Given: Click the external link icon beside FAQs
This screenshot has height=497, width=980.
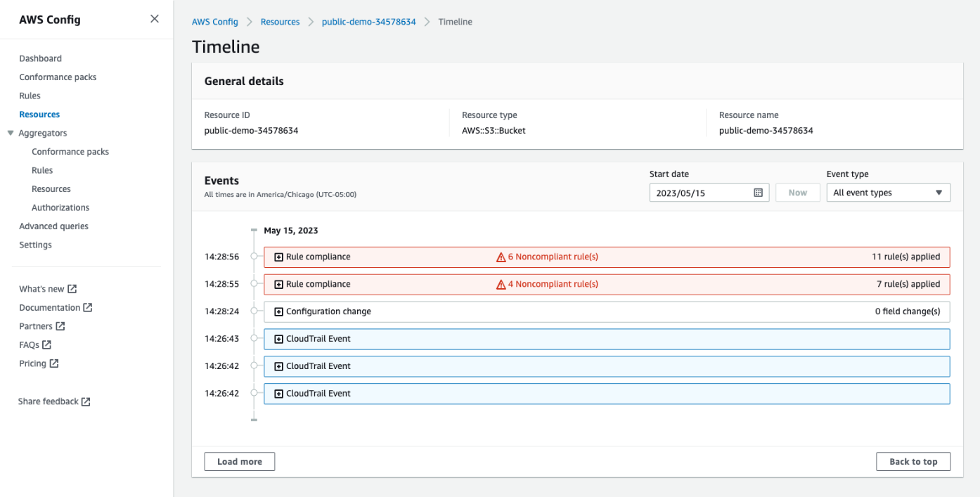Looking at the screenshot, I should coord(47,344).
